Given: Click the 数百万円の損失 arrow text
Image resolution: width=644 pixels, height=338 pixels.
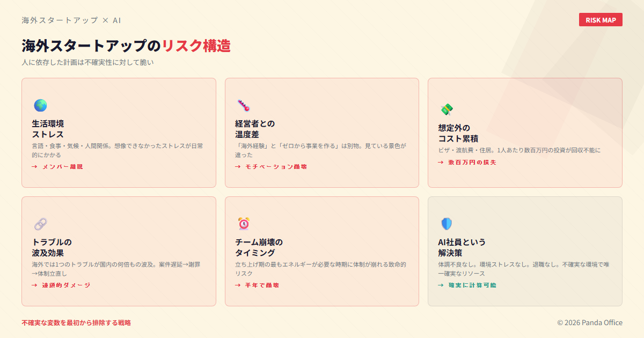Looking at the screenshot, I should 467,163.
